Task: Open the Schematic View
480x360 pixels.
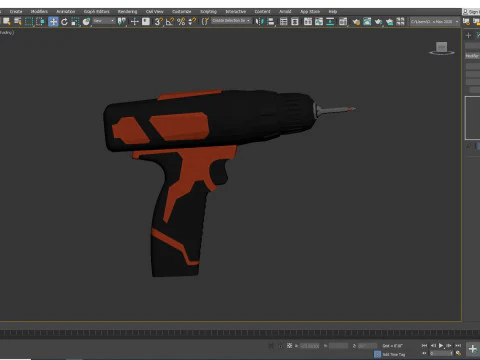Action: tap(330, 22)
